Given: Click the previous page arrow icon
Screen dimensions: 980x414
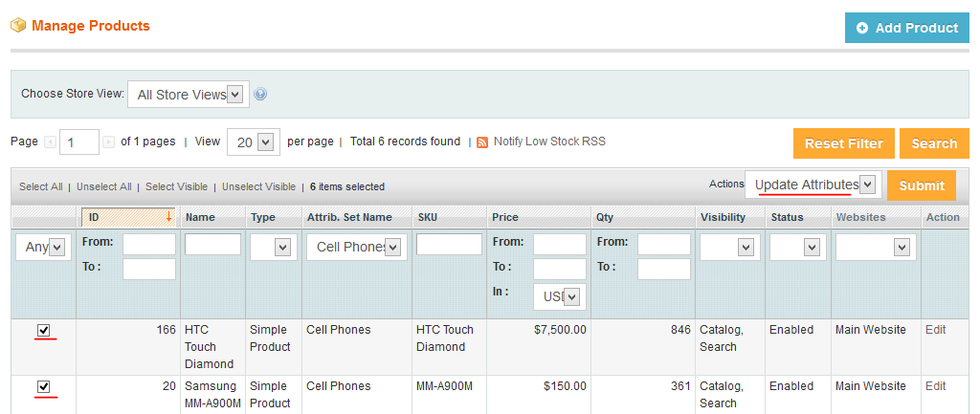Looking at the screenshot, I should [x=50, y=142].
